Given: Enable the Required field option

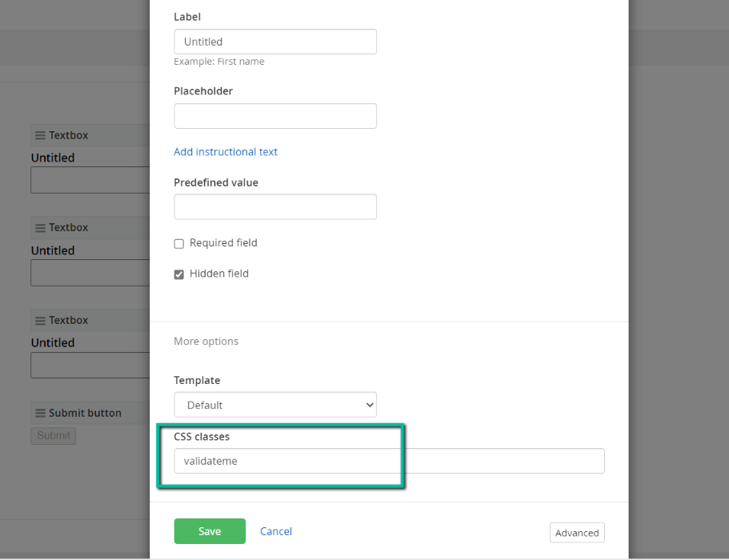Looking at the screenshot, I should (178, 243).
